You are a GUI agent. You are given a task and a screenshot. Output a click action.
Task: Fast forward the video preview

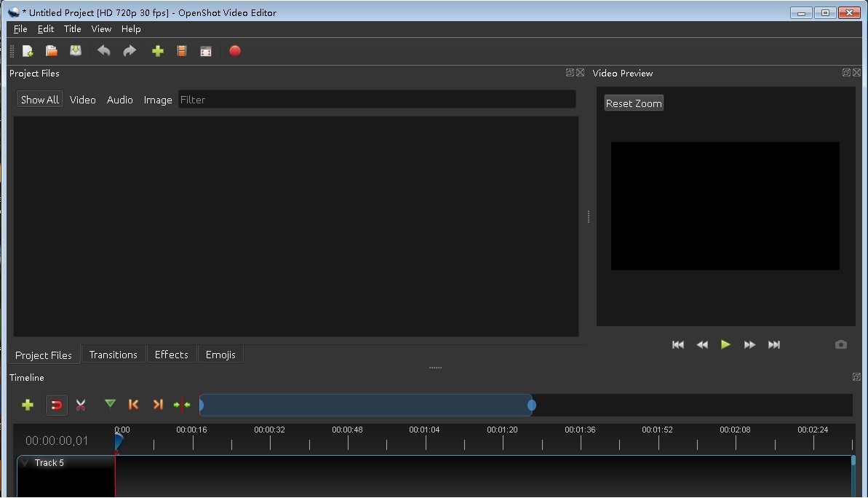point(749,344)
